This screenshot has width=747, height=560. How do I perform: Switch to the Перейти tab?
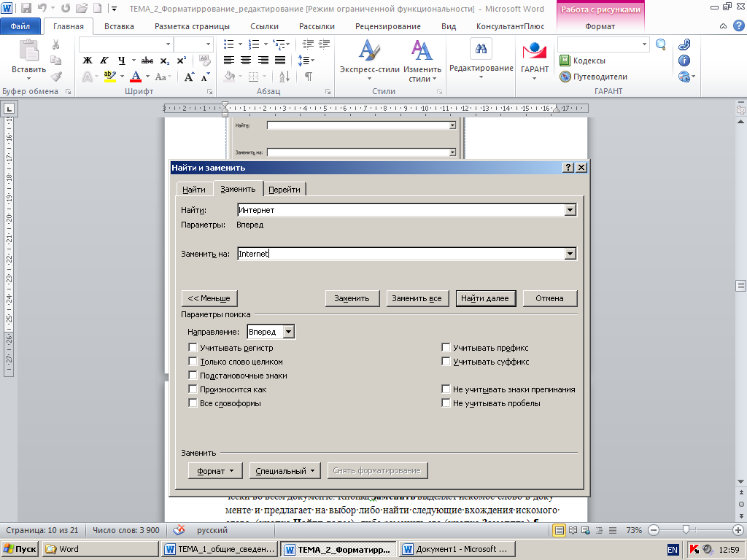point(285,190)
